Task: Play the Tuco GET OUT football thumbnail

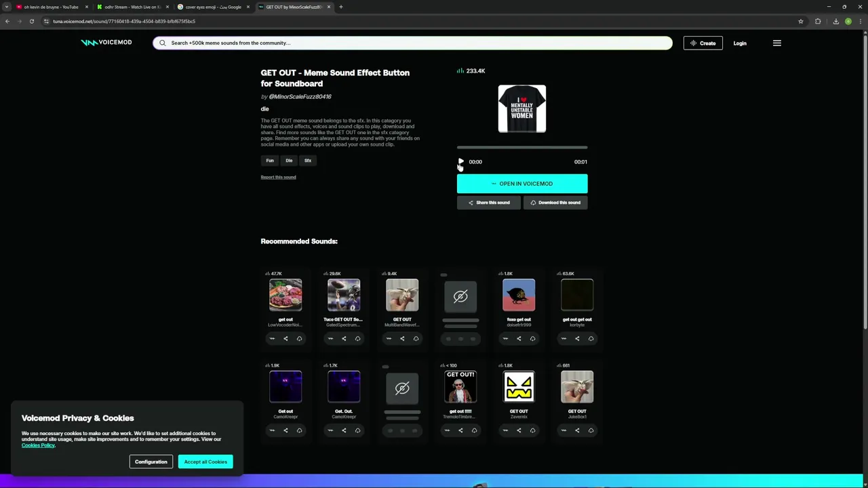Action: (x=344, y=295)
